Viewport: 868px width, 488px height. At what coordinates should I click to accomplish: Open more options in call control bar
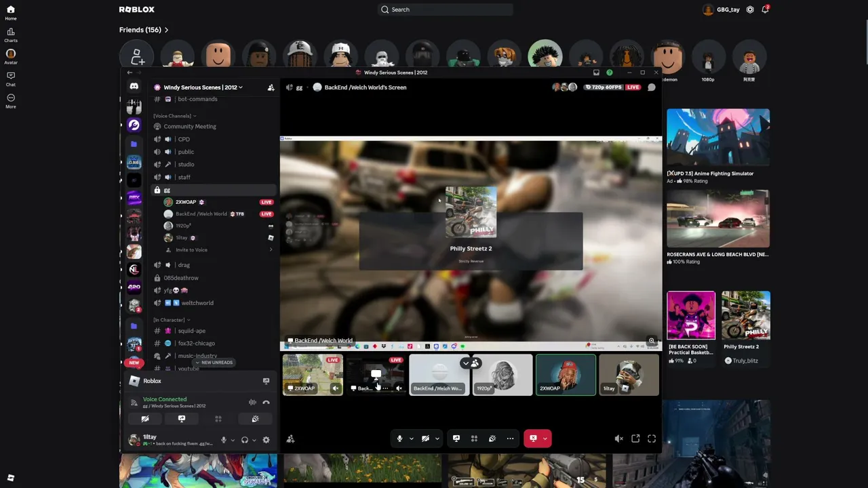[x=510, y=439]
